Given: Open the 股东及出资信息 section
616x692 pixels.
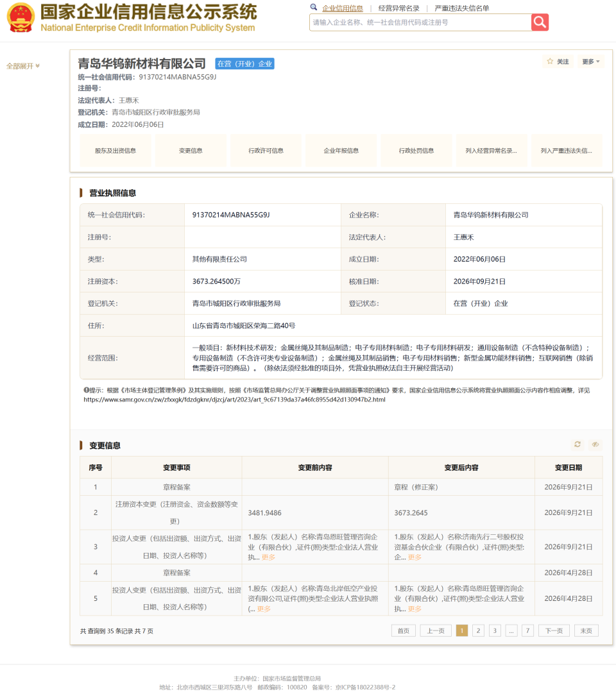Looking at the screenshot, I should tap(116, 151).
